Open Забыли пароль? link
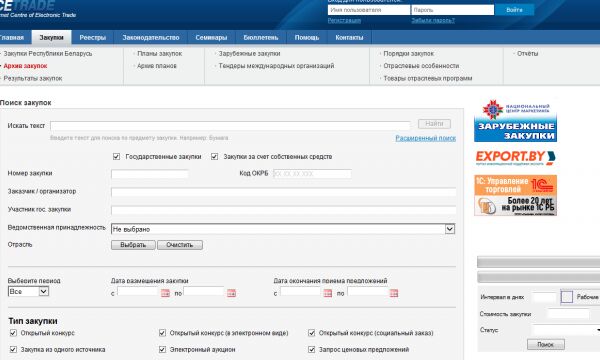Screen dimensions: 600x360 click(x=433, y=21)
